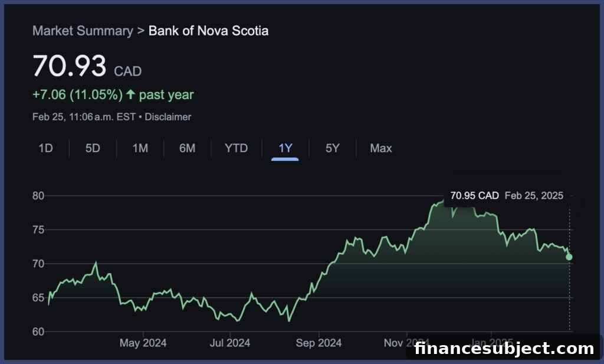604x364 pixels.
Task: Click the 60 y-axis label
Action: coord(38,332)
